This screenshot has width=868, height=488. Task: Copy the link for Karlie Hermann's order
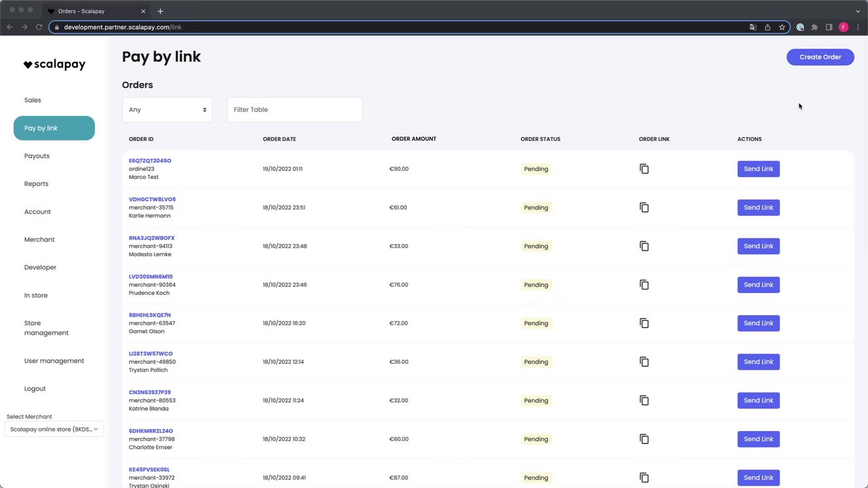pyautogui.click(x=644, y=207)
